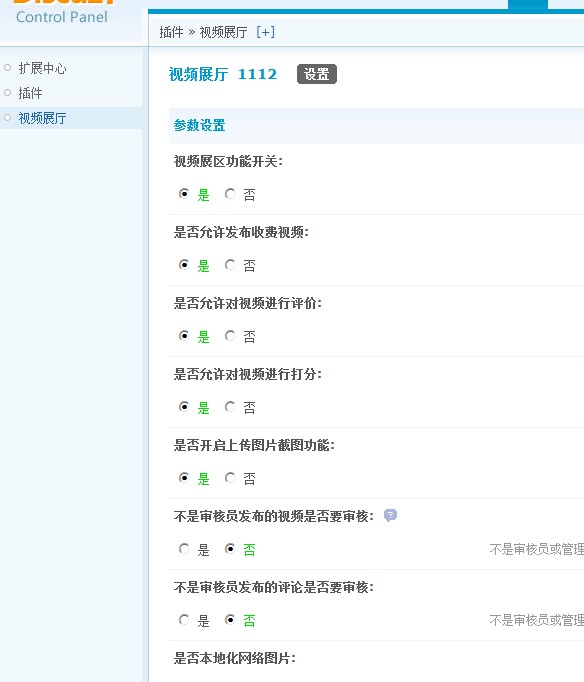Click the [+] add shortcut icon in breadcrumb
Screen dimensions: 584x682
pos(265,32)
